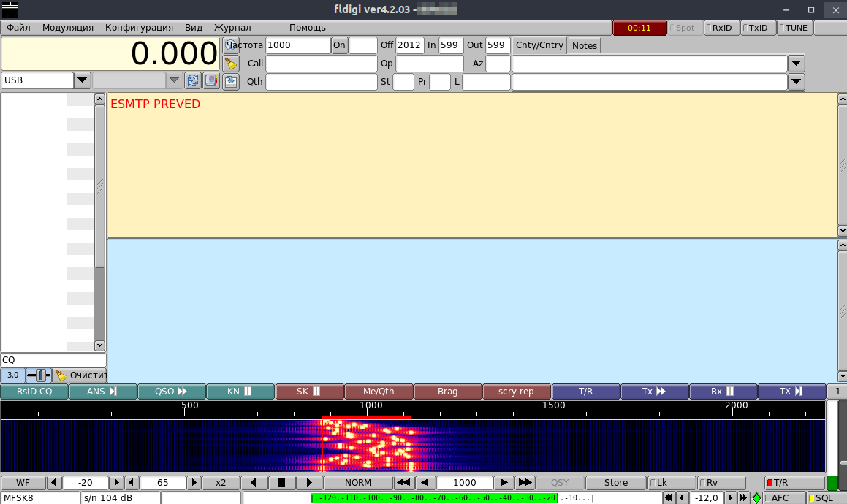Click the double-left arrow left of 1000 cursor field
847x504 pixels.
coord(403,482)
